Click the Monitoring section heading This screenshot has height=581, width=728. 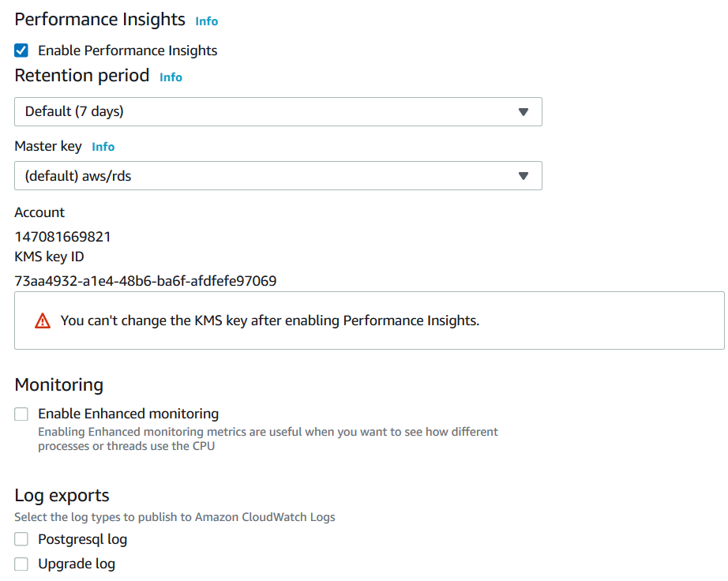(x=59, y=384)
